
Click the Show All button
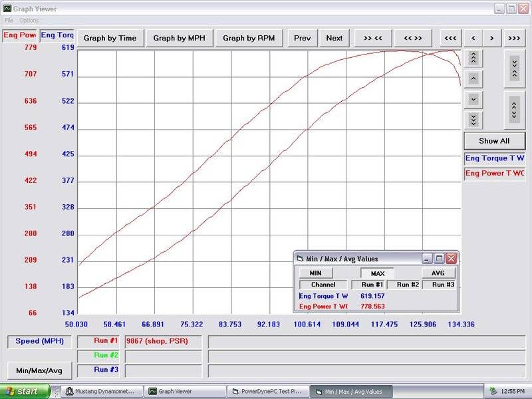[x=494, y=141]
